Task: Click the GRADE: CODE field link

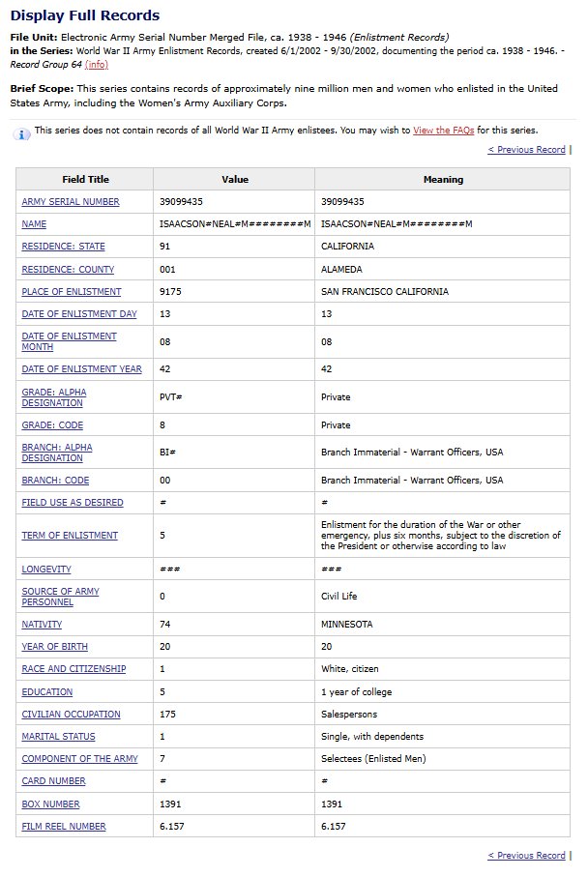Action: point(52,425)
